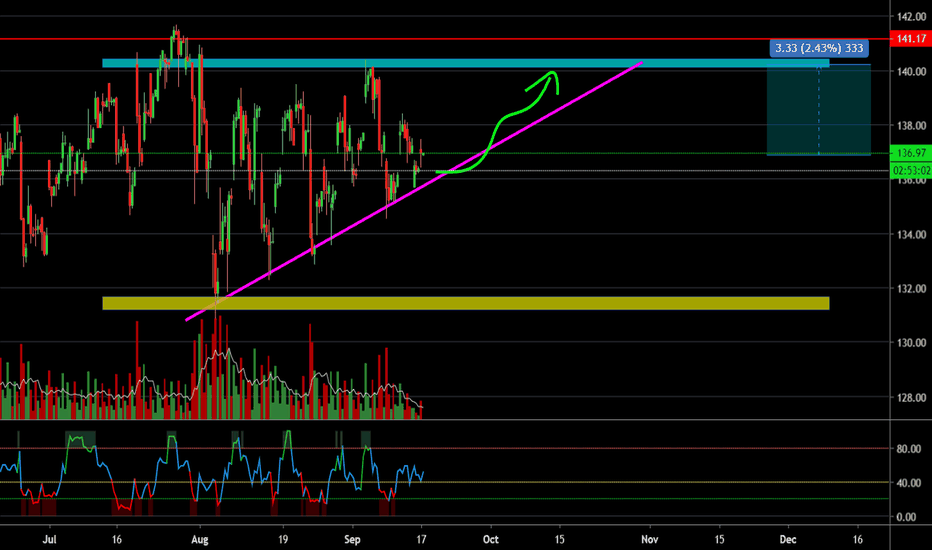Viewport: 932px width, 550px height.
Task: Click the 16 date label after Dec
Action: [x=858, y=539]
